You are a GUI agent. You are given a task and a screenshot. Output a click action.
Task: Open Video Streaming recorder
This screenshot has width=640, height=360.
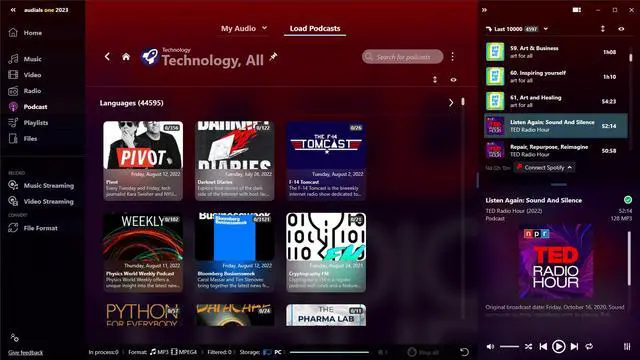click(x=41, y=201)
